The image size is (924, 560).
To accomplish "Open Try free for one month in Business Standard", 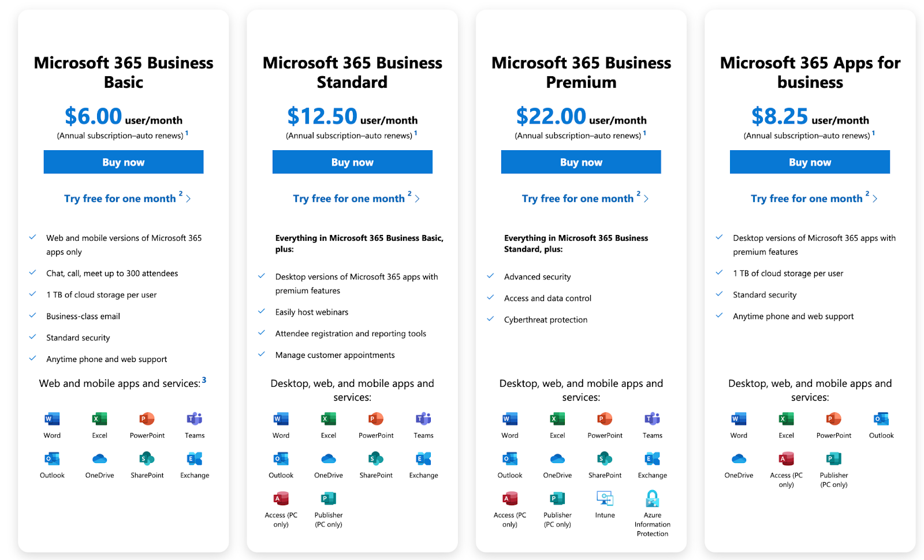I will [x=351, y=198].
